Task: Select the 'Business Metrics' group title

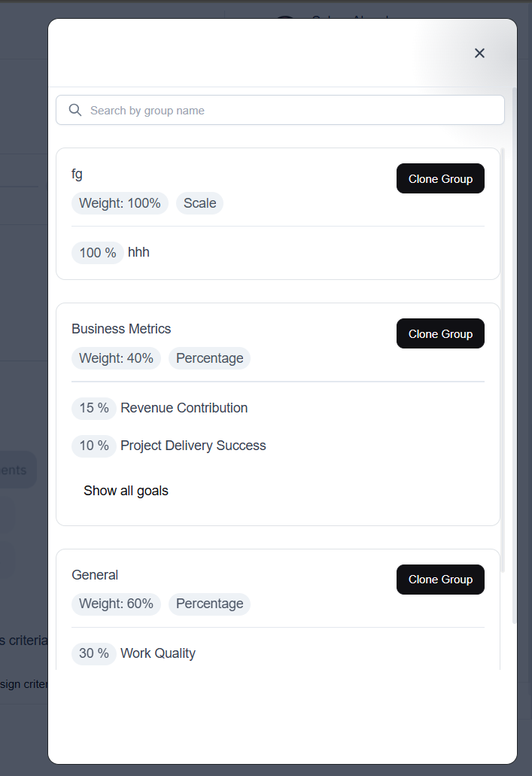Action: (121, 329)
